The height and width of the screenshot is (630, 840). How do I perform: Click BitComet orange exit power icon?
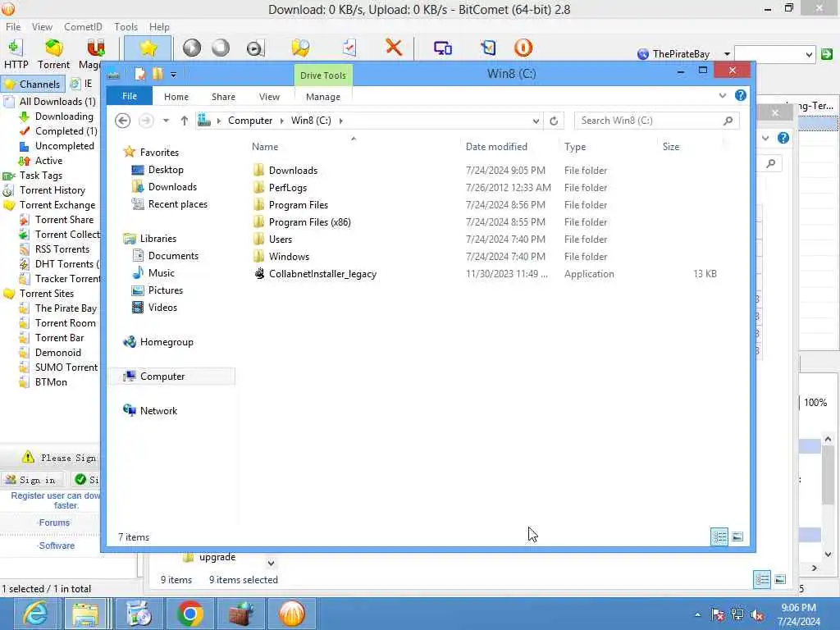[523, 48]
